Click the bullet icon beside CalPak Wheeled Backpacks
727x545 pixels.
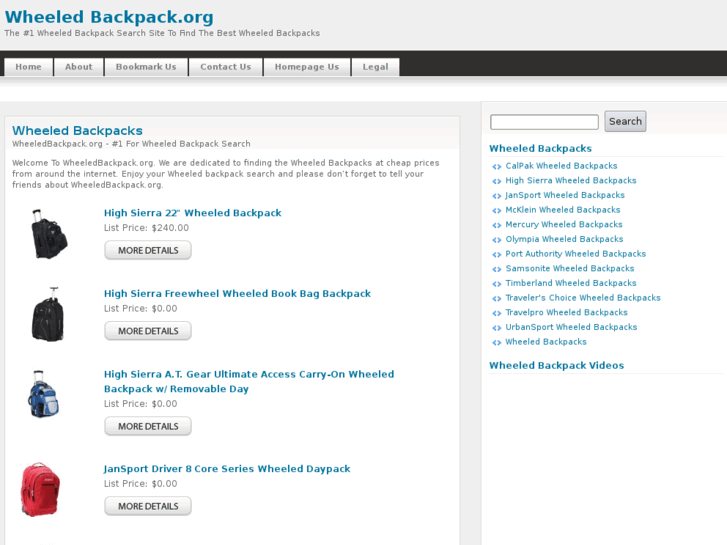click(497, 167)
